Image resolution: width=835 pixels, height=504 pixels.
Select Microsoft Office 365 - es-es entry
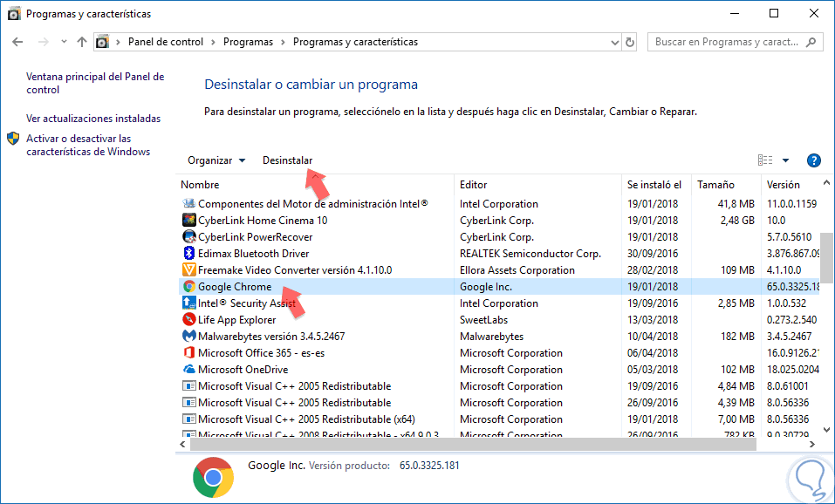pos(262,352)
